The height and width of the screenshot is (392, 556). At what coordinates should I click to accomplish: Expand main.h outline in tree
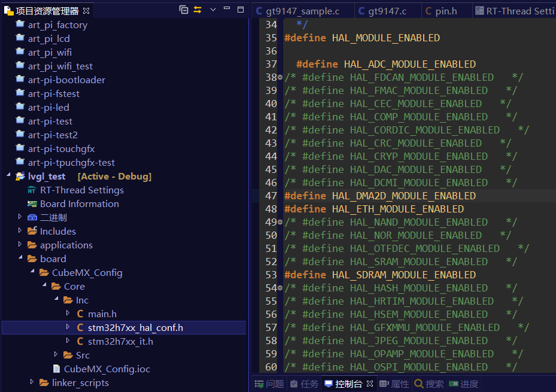68,313
